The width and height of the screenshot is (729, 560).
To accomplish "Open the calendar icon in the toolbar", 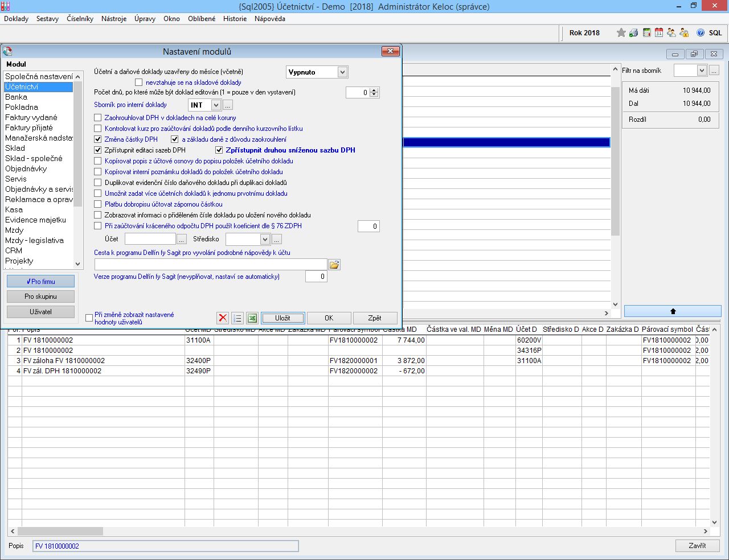I will 659,32.
